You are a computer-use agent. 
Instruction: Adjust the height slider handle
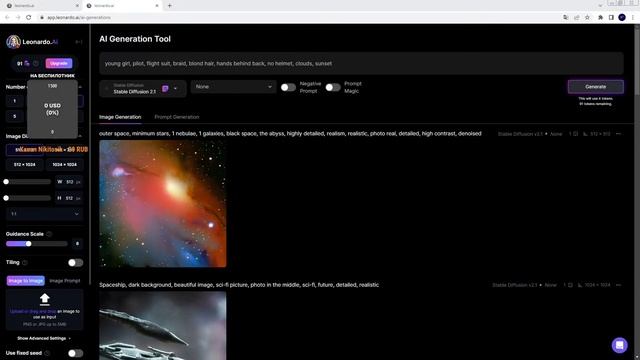[x=6, y=198]
